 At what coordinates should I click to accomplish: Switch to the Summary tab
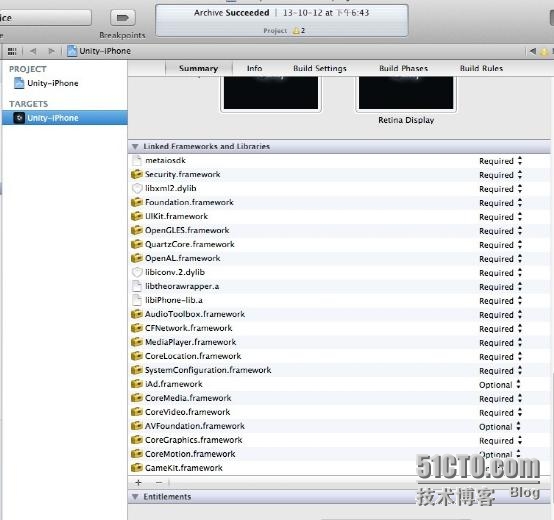click(x=199, y=68)
